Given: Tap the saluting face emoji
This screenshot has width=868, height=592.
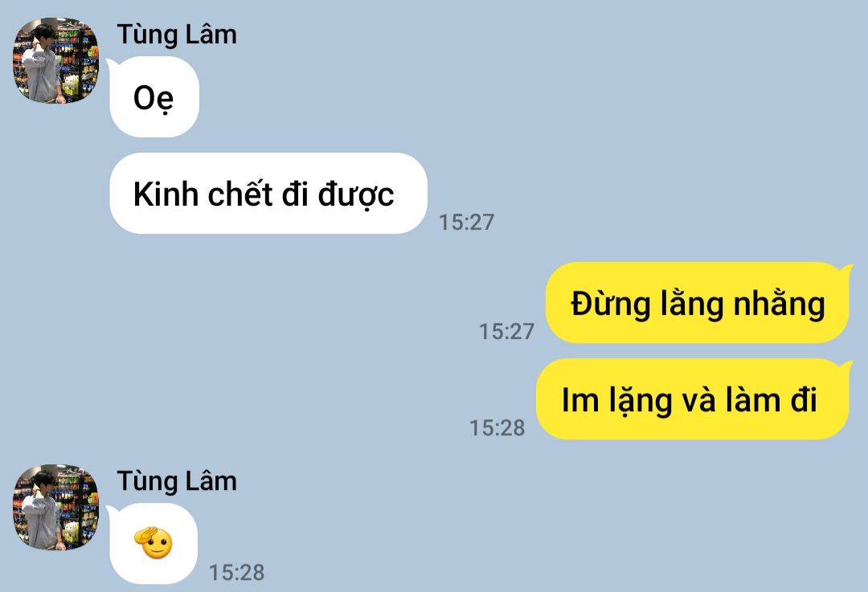Looking at the screenshot, I should click(x=154, y=543).
